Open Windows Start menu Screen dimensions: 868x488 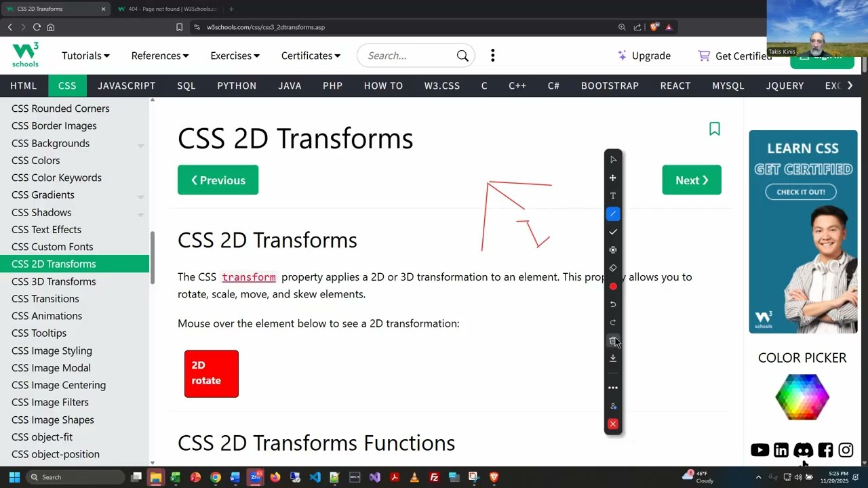pyautogui.click(x=14, y=477)
